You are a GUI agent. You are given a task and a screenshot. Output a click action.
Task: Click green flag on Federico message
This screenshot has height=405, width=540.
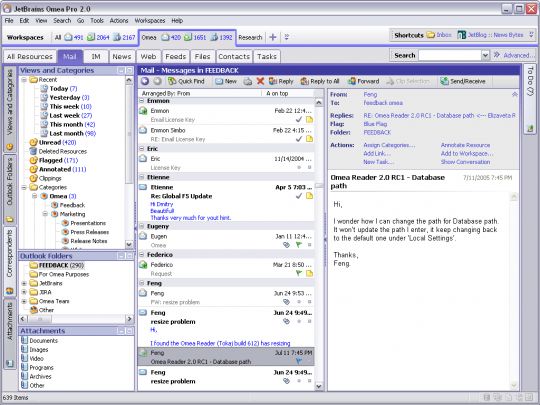[x=299, y=273]
